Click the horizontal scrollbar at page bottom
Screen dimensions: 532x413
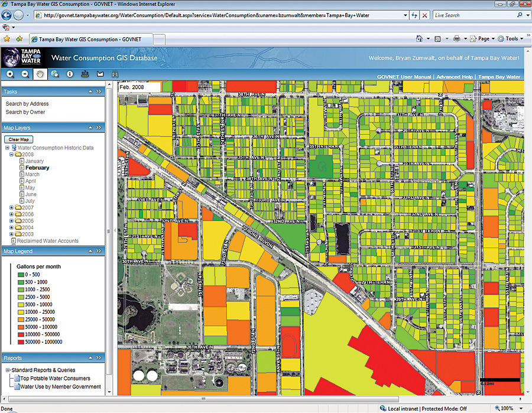pos(203,399)
